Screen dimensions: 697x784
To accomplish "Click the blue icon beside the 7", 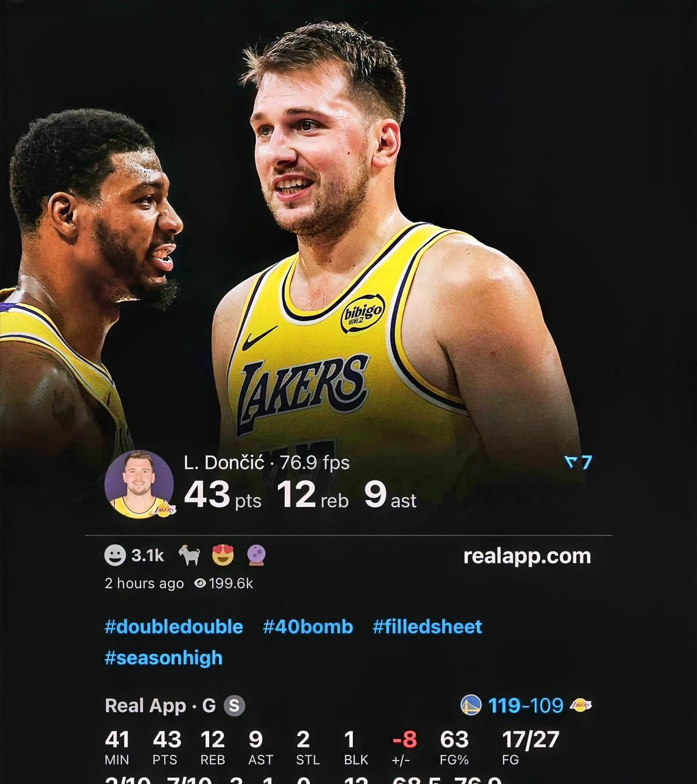I will (571, 463).
